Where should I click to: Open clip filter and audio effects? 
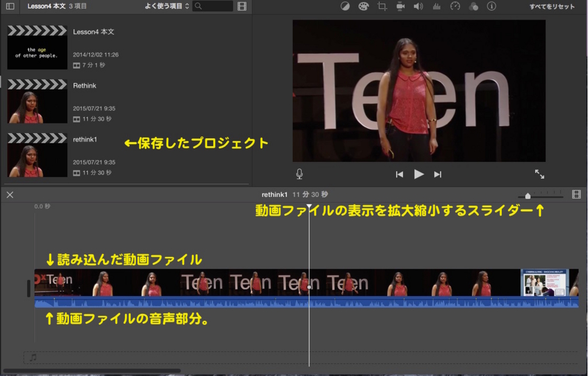474,6
